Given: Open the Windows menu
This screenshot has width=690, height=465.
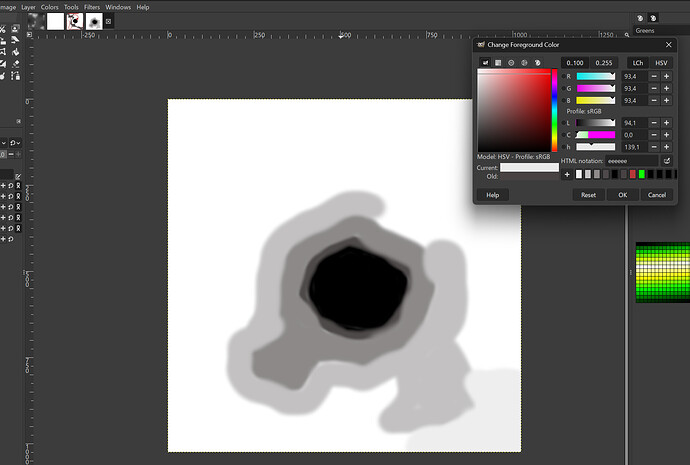Looking at the screenshot, I should click(x=118, y=7).
